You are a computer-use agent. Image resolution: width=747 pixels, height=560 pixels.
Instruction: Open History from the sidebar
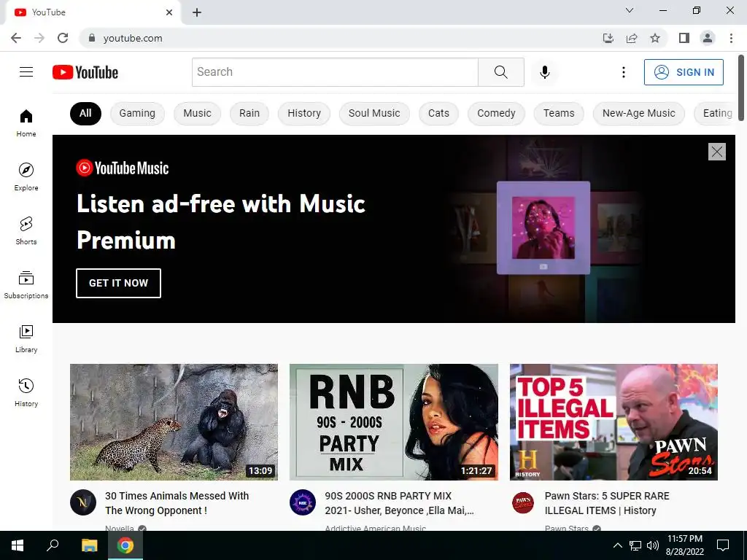point(26,392)
